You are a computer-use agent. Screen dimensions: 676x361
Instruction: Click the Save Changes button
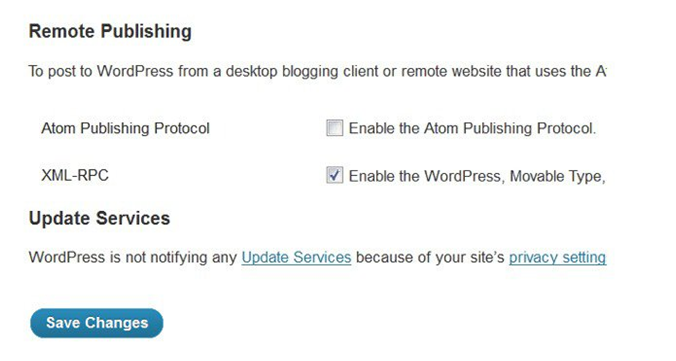tap(97, 323)
